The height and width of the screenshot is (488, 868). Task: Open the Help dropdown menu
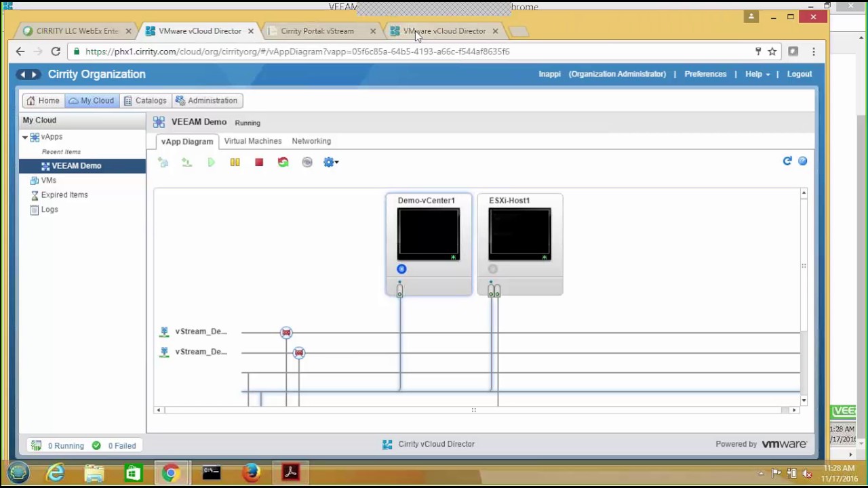click(757, 74)
